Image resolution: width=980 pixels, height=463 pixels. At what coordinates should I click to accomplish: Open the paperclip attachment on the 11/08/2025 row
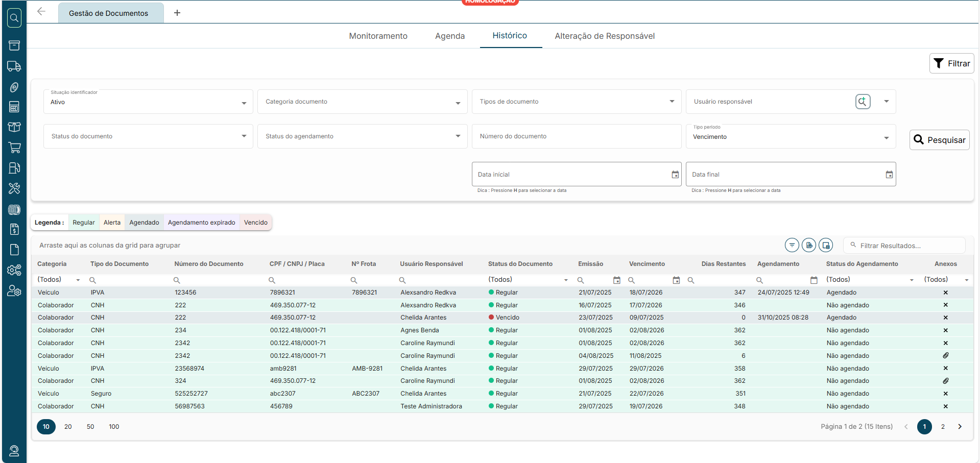pos(945,355)
